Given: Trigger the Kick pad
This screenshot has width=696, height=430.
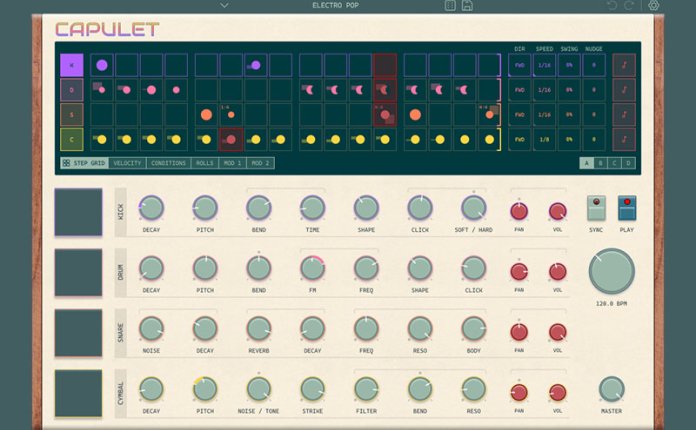Looking at the screenshot, I should coord(78,212).
